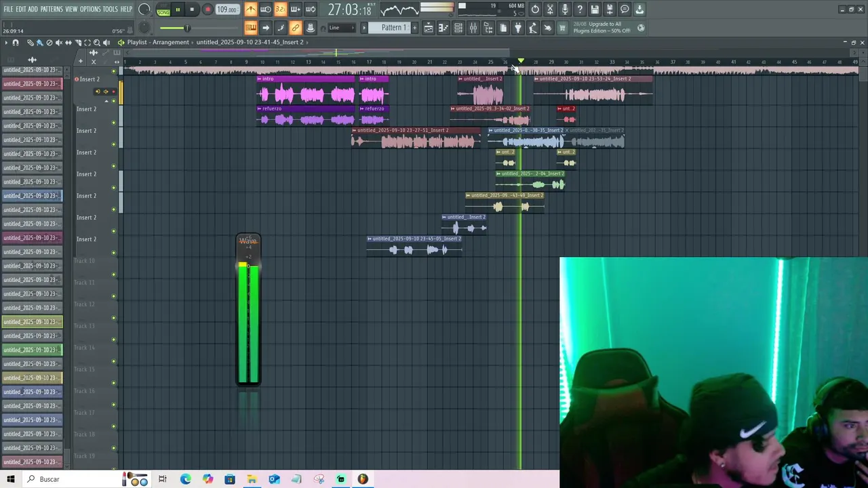The image size is (868, 488).
Task: Open the FILE menu
Action: tap(8, 9)
